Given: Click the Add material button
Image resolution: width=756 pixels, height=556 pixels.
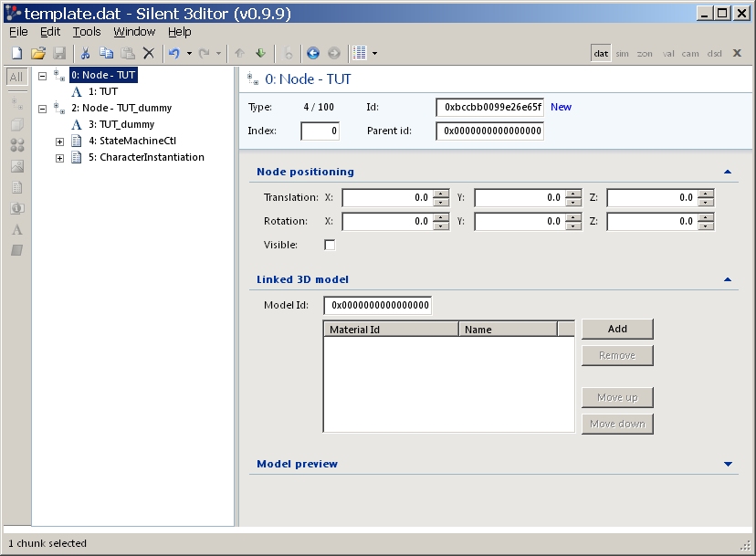Looking at the screenshot, I should pos(617,329).
